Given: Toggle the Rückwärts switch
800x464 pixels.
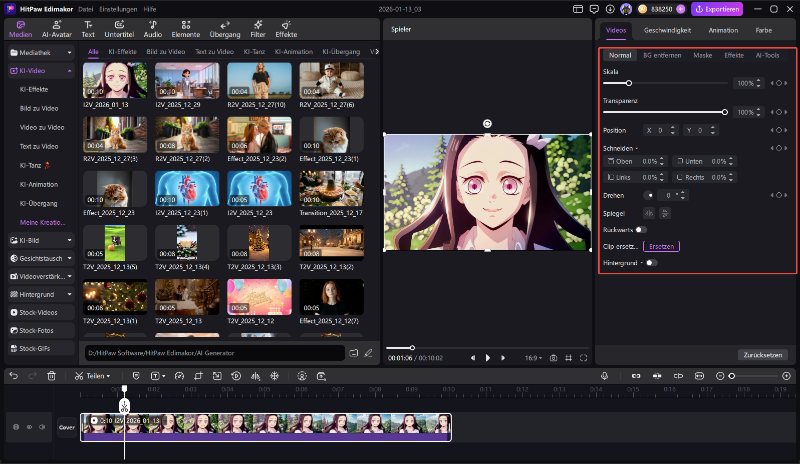Looking at the screenshot, I should (x=641, y=229).
